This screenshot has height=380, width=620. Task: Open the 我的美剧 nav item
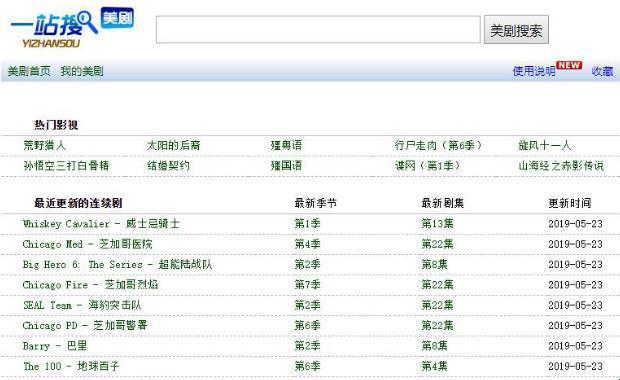click(x=82, y=71)
